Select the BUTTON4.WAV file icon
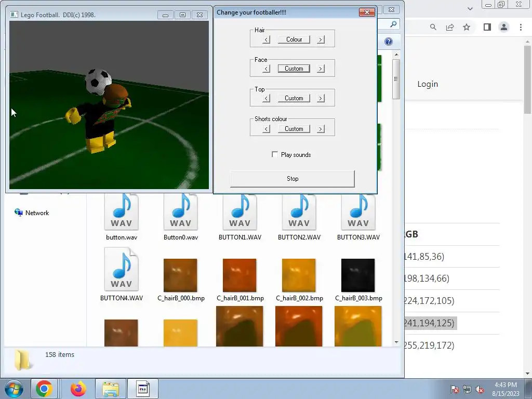This screenshot has height=399, width=532. [x=122, y=269]
